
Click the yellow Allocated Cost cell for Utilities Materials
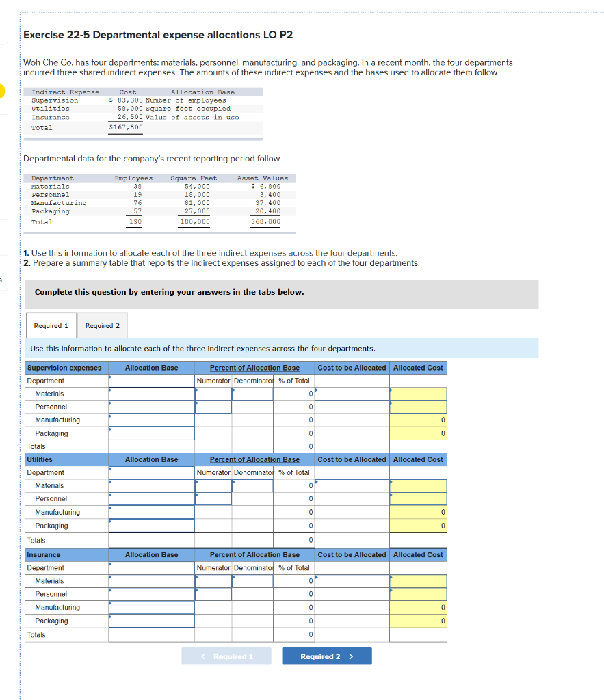coord(418,485)
